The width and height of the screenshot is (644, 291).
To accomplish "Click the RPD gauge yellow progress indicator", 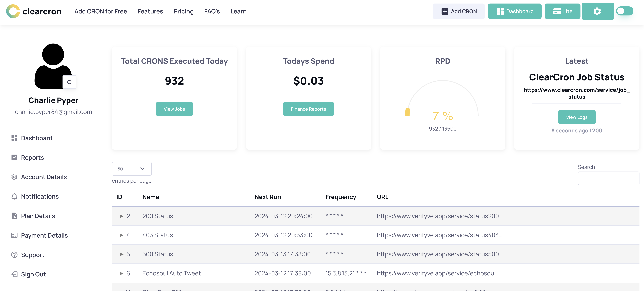I will 408,112.
